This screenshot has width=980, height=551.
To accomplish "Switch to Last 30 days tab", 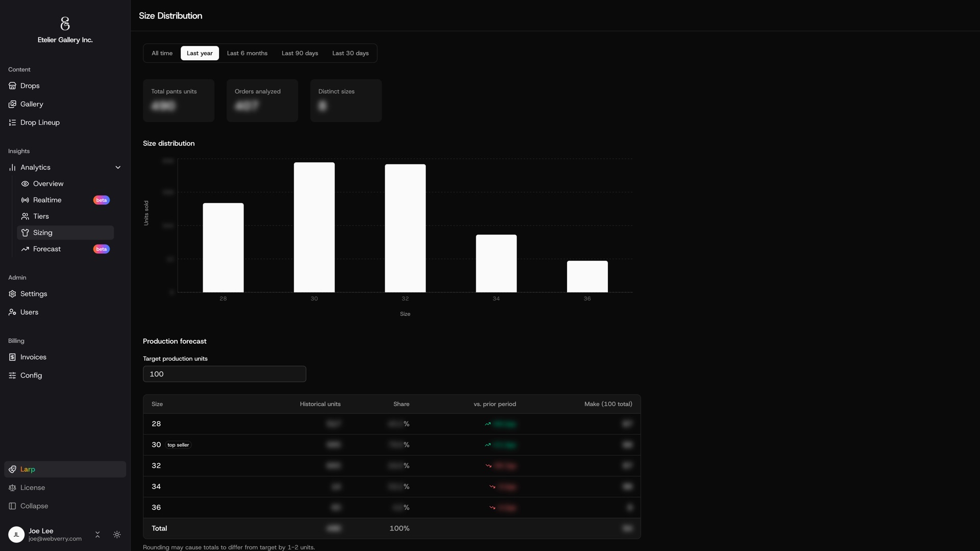I will coord(350,53).
